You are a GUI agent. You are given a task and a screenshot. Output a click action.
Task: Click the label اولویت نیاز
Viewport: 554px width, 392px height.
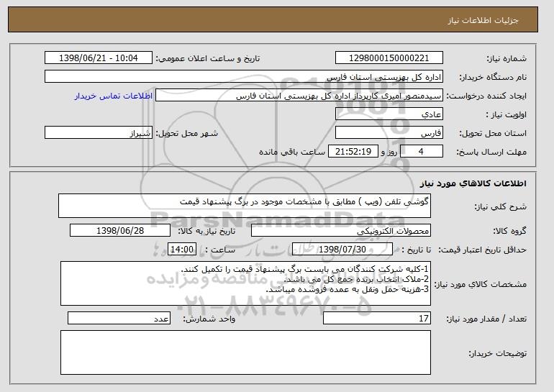pos(506,114)
